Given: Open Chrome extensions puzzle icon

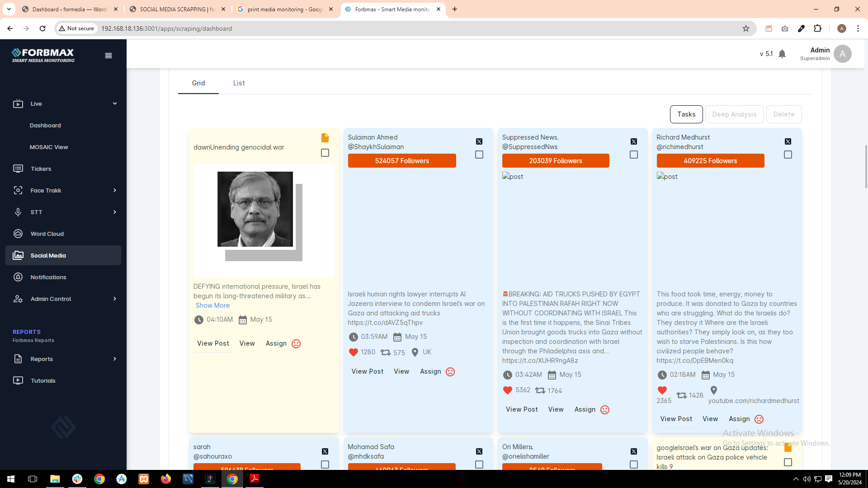Looking at the screenshot, I should [817, 28].
